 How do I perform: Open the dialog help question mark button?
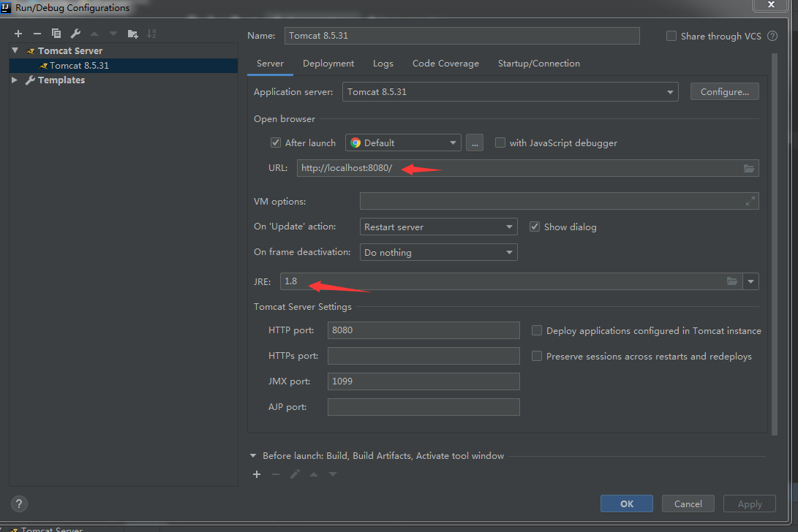pyautogui.click(x=19, y=503)
